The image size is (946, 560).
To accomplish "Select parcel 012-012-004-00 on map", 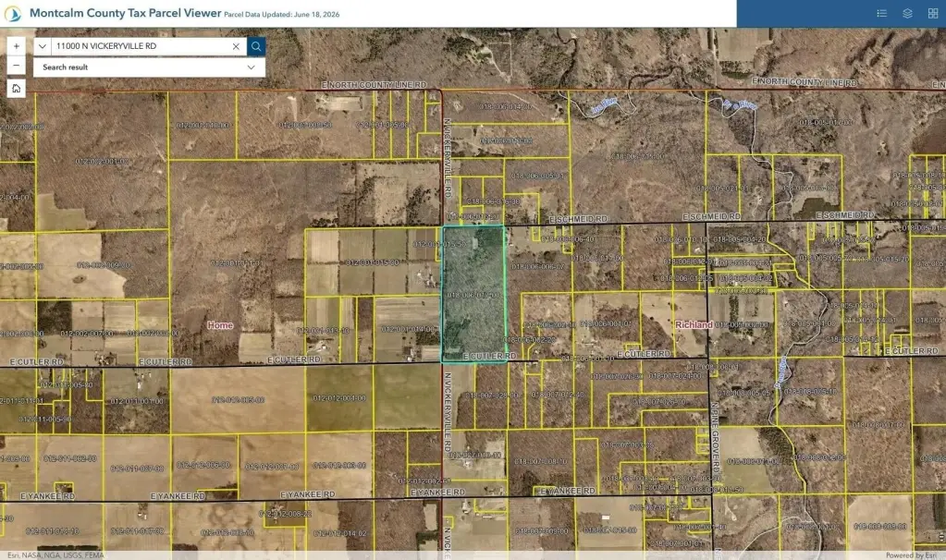I will click(x=339, y=398).
